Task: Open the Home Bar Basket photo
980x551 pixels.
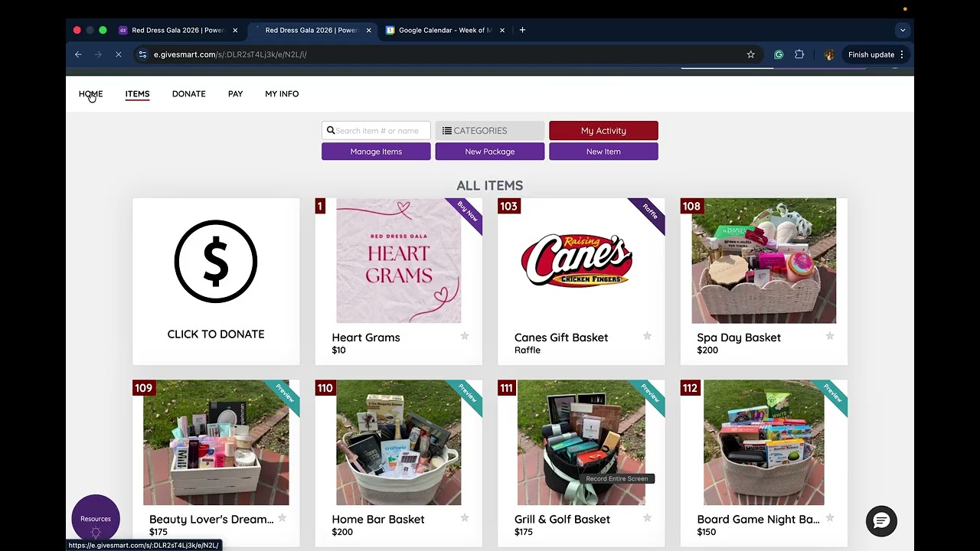Action: coord(399,443)
